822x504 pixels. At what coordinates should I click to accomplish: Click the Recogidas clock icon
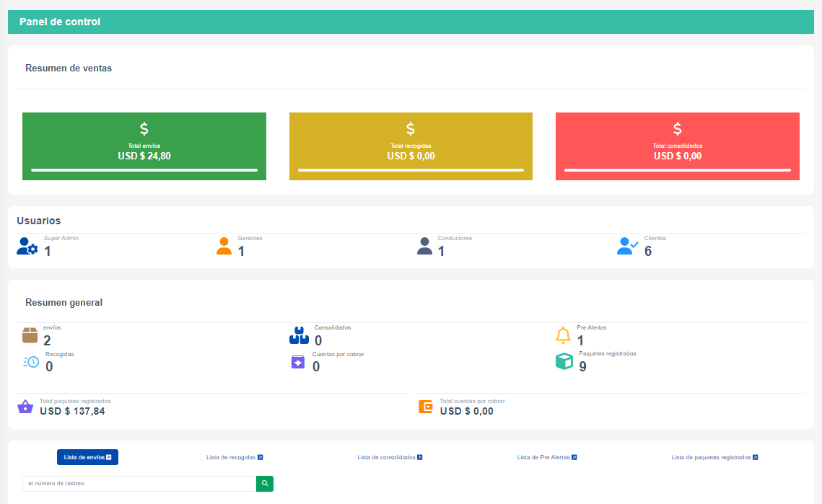coord(31,362)
